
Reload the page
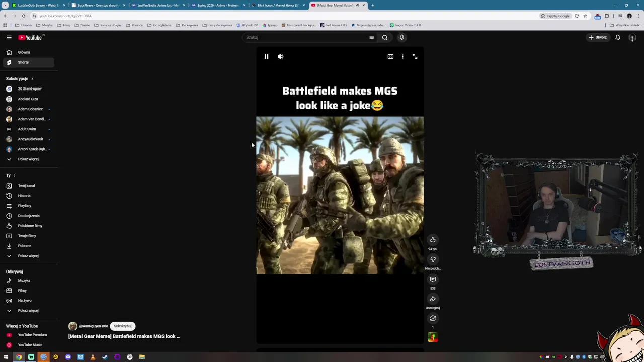pos(23,16)
